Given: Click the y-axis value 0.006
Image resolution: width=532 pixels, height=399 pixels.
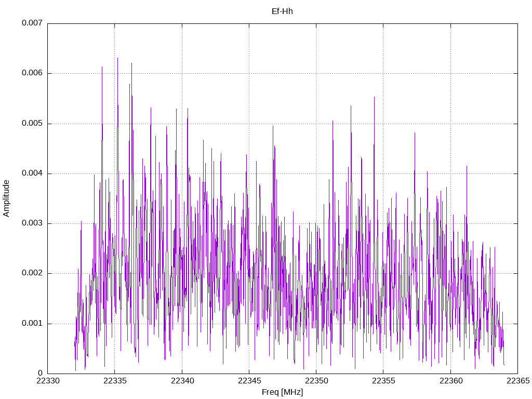Looking at the screenshot, I should [x=32, y=73].
